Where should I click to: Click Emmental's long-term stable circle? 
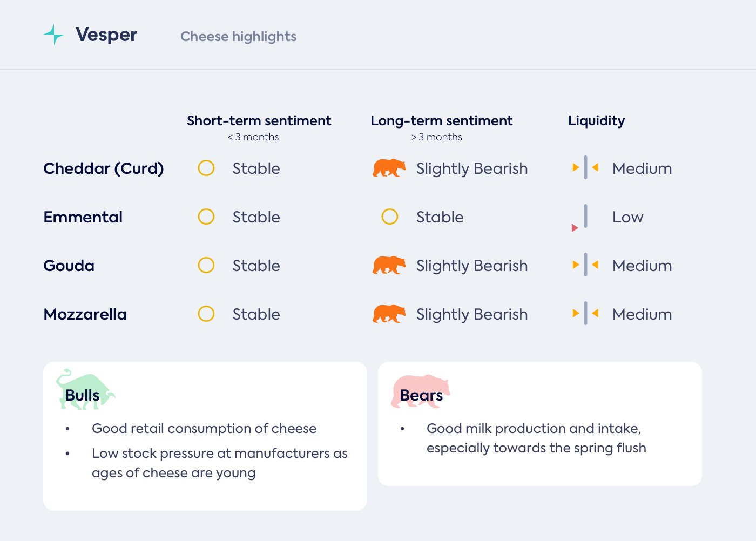click(x=390, y=217)
